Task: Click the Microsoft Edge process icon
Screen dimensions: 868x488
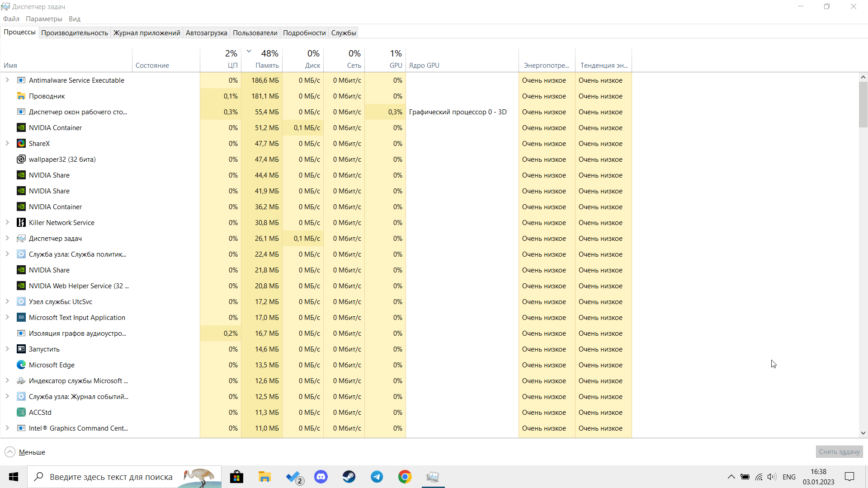Action: point(21,365)
